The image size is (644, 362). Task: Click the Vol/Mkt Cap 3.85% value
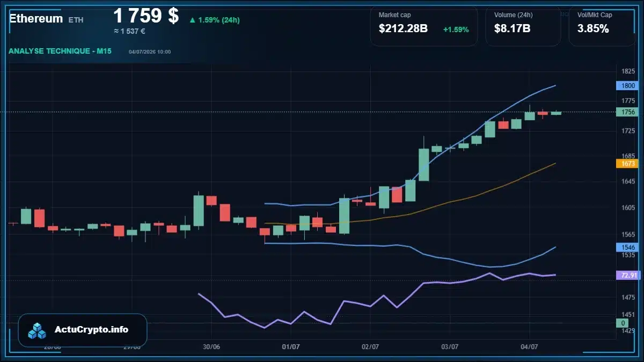pos(593,29)
